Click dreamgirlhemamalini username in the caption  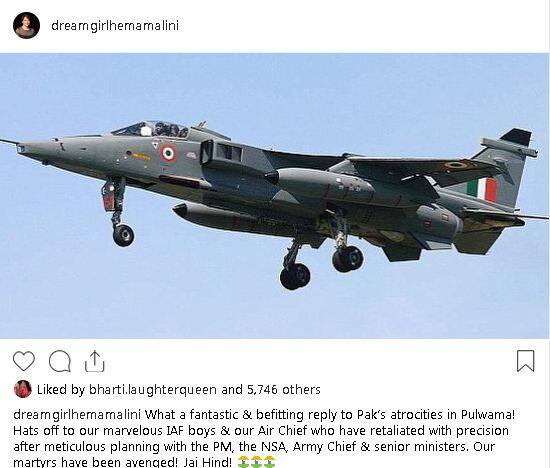tap(77, 415)
